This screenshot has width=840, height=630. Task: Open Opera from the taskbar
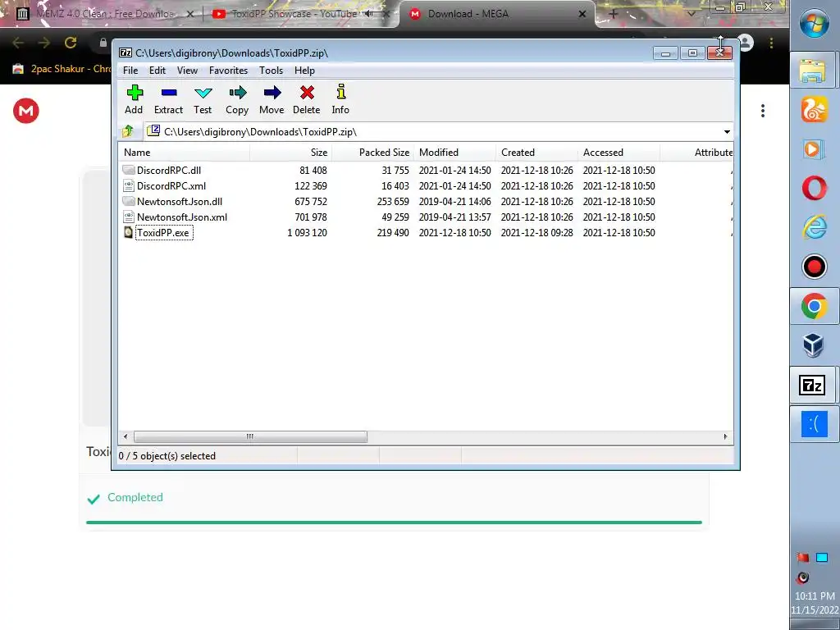(x=815, y=189)
